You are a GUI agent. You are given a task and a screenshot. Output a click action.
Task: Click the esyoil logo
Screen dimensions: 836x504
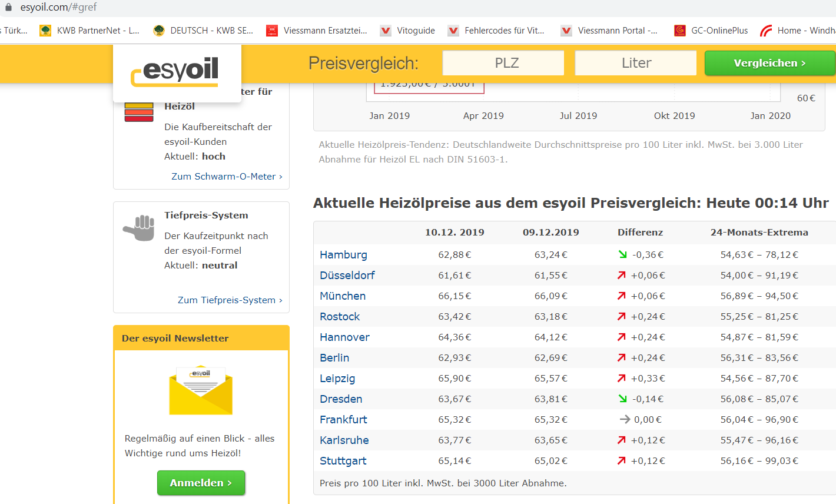pyautogui.click(x=175, y=72)
